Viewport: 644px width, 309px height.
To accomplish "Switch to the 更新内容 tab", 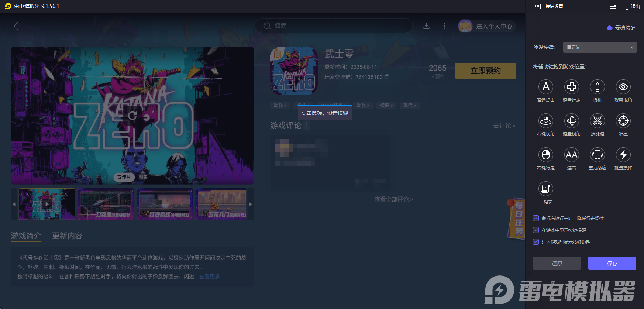I will tap(67, 236).
